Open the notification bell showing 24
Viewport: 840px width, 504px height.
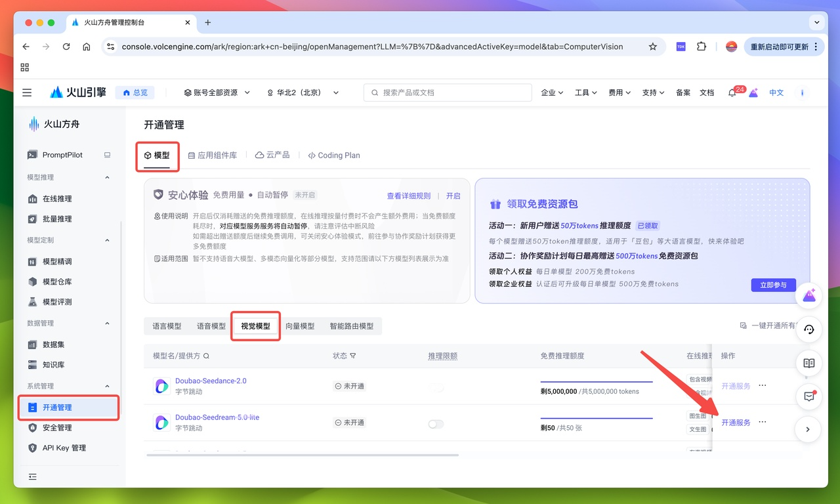point(731,93)
